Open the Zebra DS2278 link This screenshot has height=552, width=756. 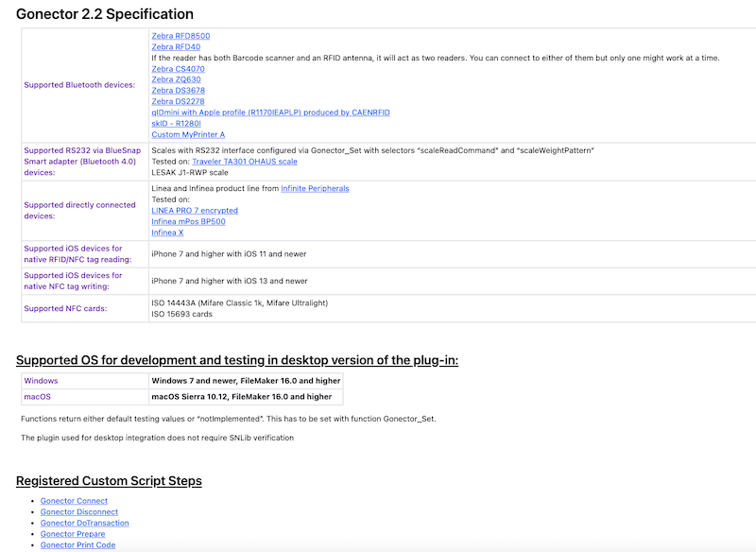(178, 102)
